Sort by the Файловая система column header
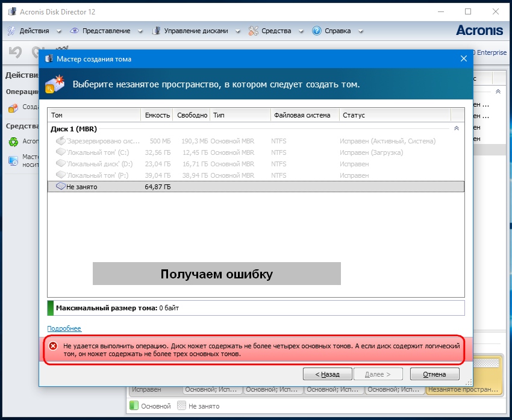This screenshot has width=512, height=420. point(303,115)
